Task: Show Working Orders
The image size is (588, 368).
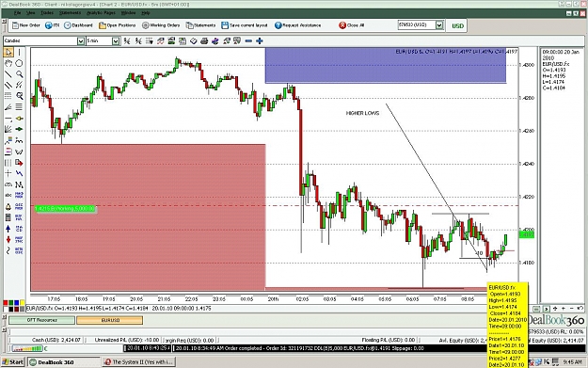Action: tap(161, 25)
